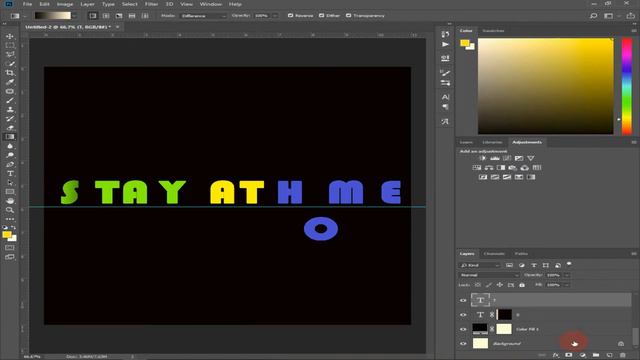Click the gradient preview bar
Screen dimensions: 640x360
point(53,16)
